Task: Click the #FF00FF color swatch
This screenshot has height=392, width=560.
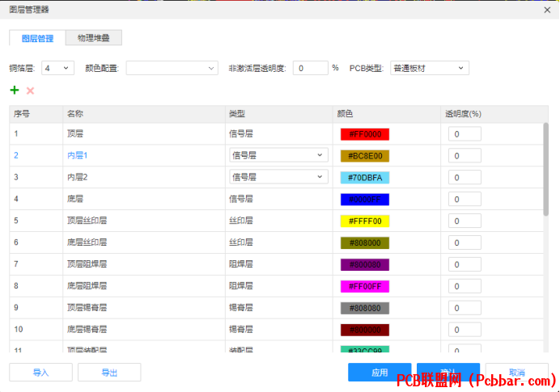Action: [x=365, y=286]
